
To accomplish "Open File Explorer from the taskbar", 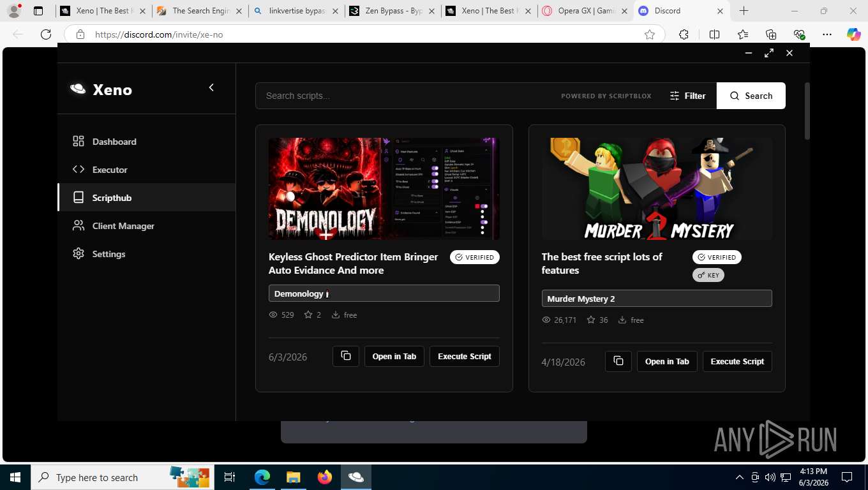I will coord(293,477).
